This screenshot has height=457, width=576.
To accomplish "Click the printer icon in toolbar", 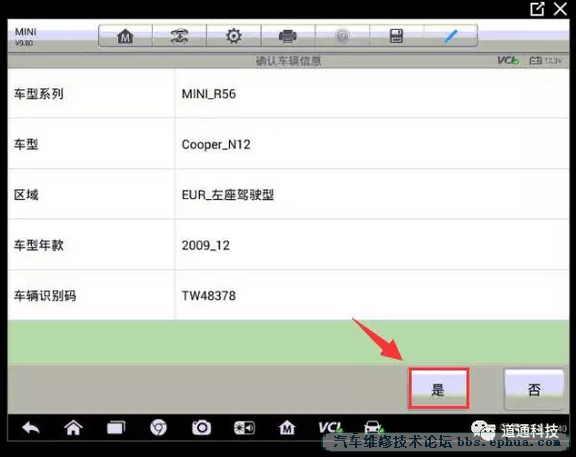I will 288,36.
